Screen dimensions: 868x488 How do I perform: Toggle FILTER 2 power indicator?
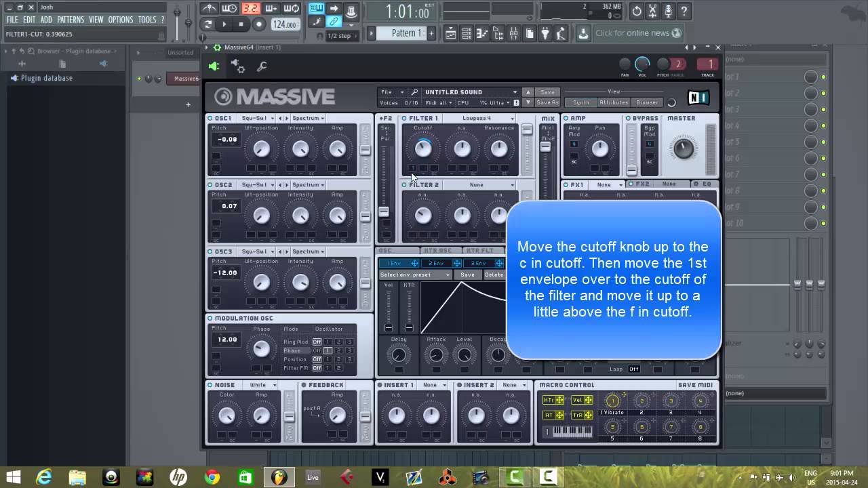pyautogui.click(x=404, y=184)
